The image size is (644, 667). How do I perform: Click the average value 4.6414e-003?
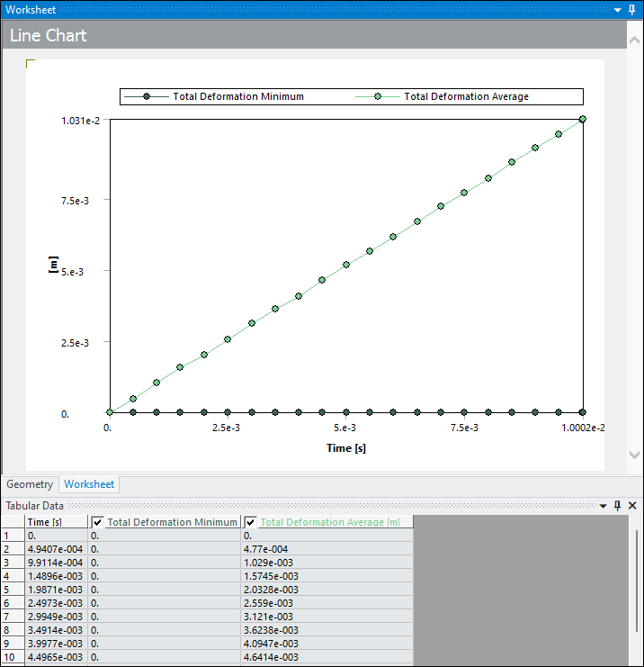326,657
